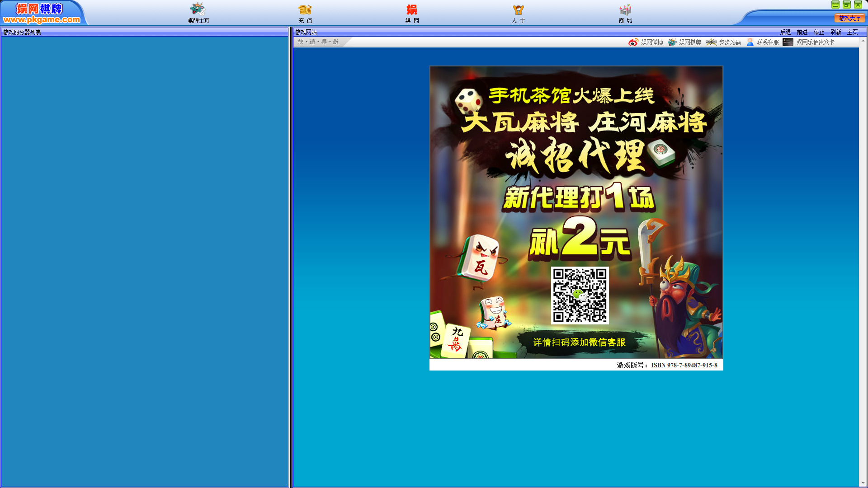Go forward with 前进
Viewport: 868px width, 488px height.
[x=802, y=32]
